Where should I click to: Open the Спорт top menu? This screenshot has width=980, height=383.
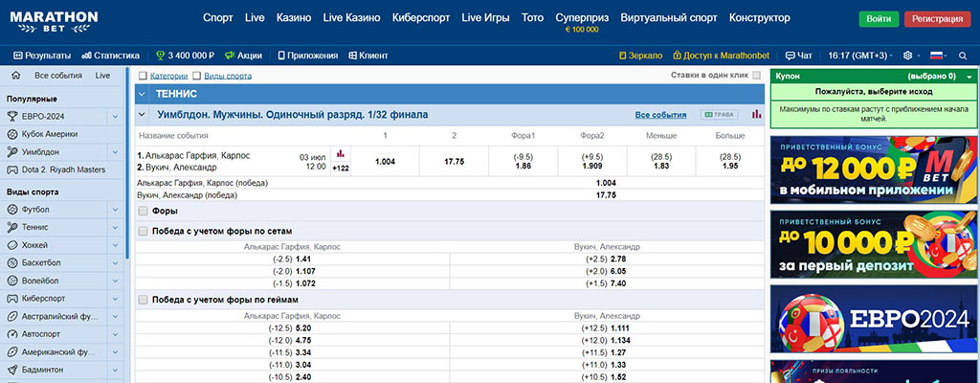tap(218, 17)
